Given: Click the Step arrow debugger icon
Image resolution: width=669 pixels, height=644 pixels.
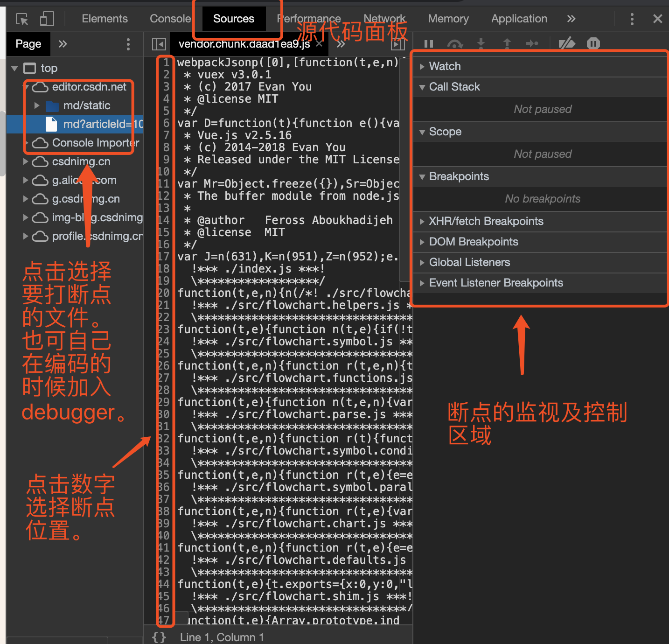Looking at the screenshot, I should (532, 44).
